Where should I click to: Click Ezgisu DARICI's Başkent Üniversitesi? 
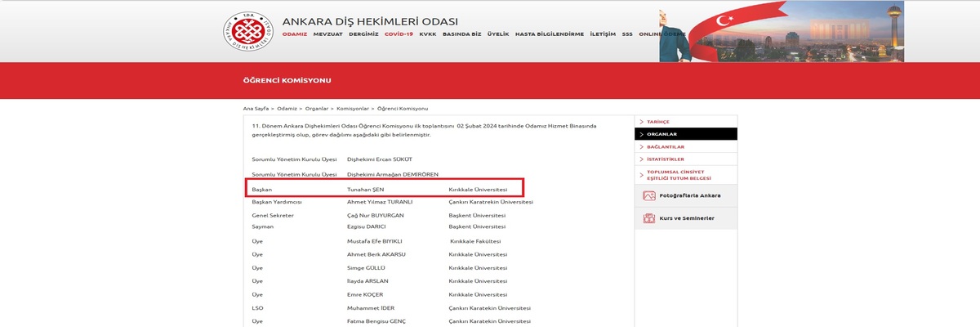(x=477, y=226)
